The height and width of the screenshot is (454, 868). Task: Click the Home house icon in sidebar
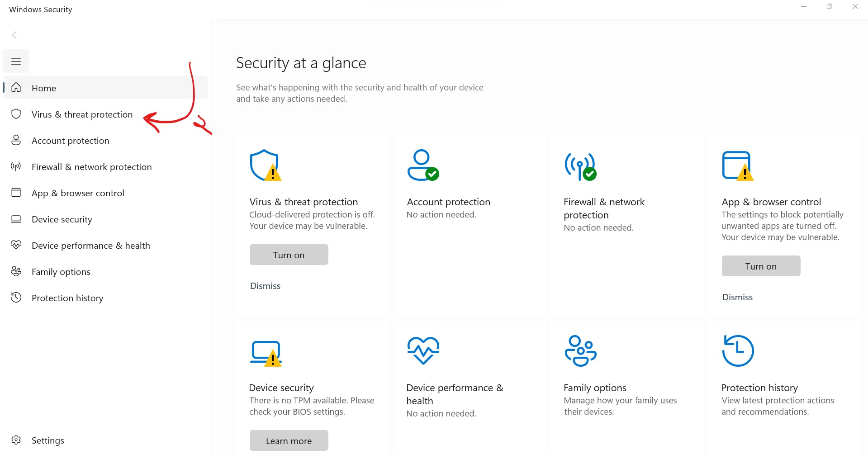(16, 87)
